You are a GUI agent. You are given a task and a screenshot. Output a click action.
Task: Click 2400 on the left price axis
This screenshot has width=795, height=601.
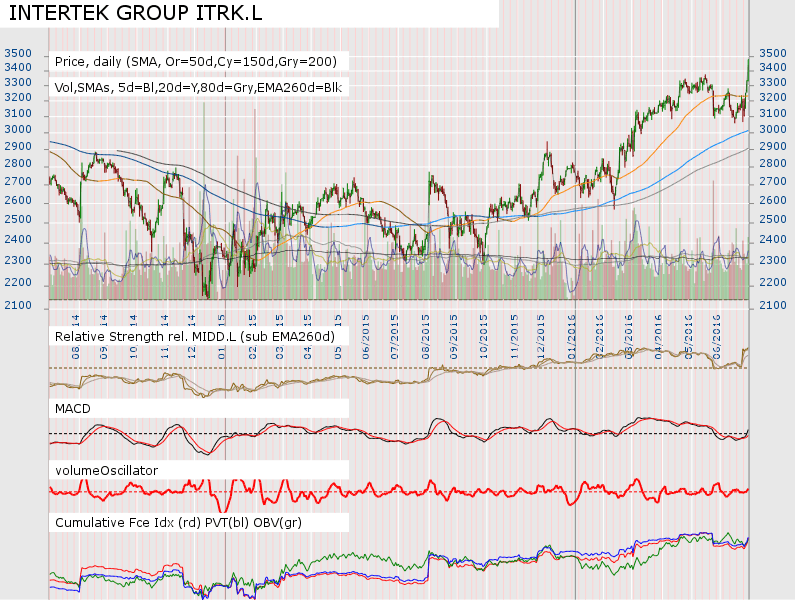[18, 239]
